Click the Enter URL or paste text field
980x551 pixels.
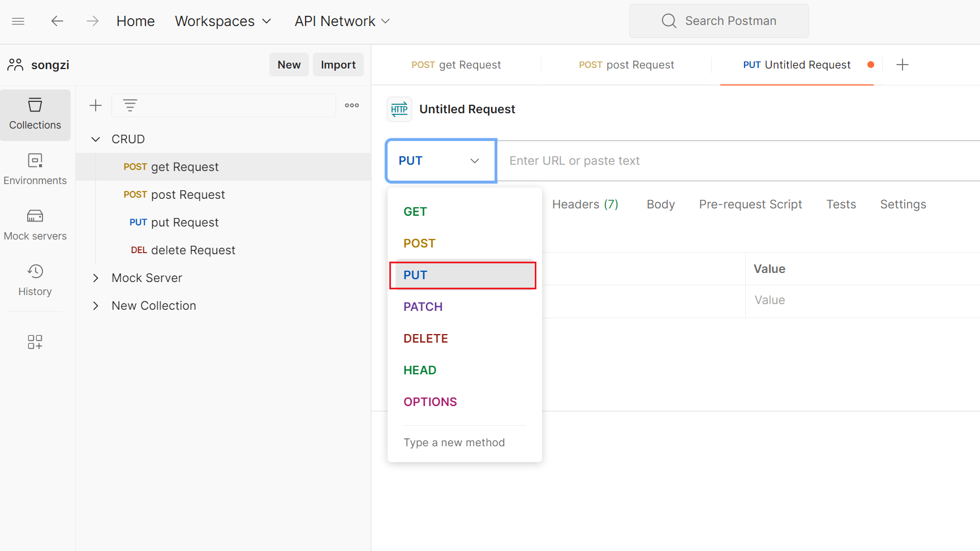pyautogui.click(x=738, y=161)
